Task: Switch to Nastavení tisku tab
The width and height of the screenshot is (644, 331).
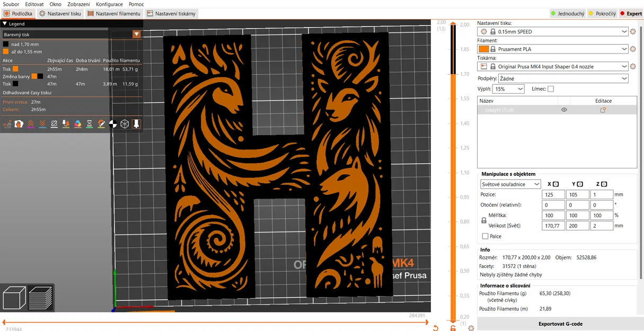Action: point(60,13)
